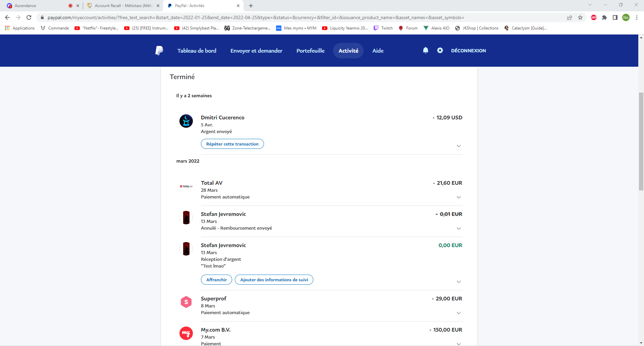Click avatar of cancelled Stefan Jevremovic refund
Viewport: 644px width, 346px height.
coord(186,218)
